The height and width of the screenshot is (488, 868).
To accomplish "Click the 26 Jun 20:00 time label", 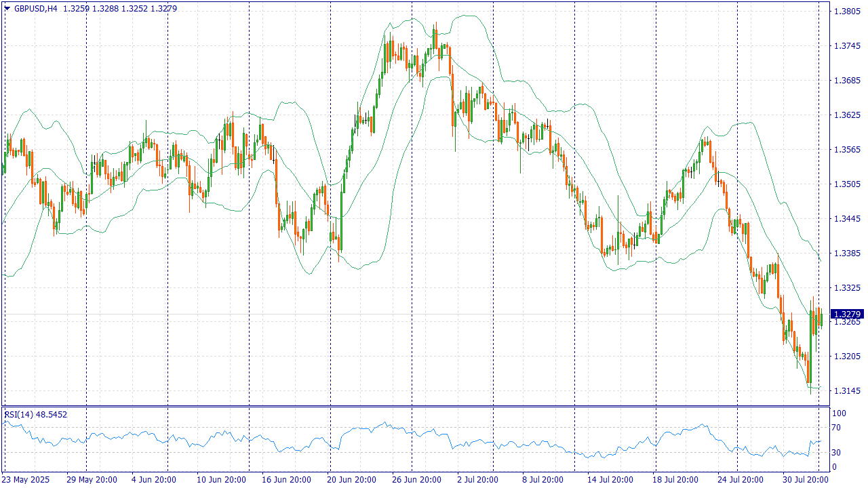I will 416,480.
